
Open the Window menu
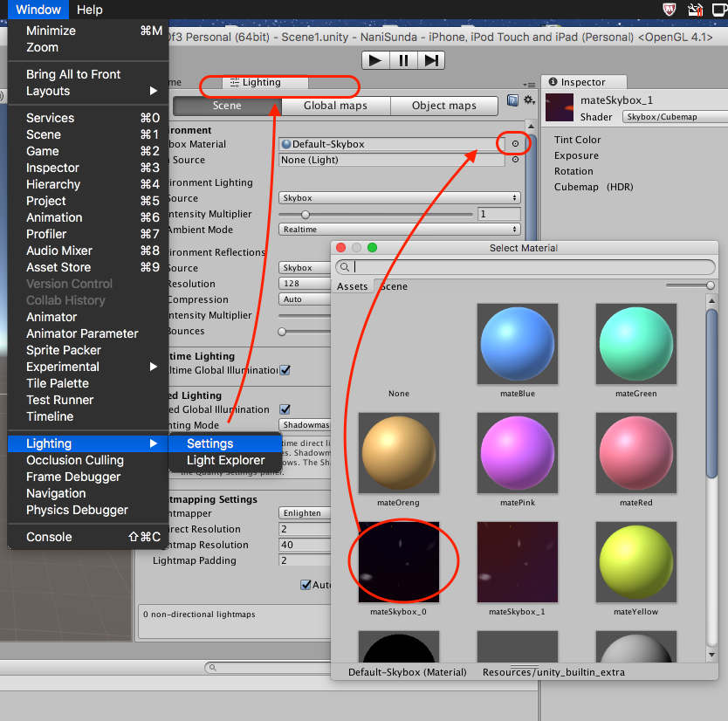click(x=38, y=10)
